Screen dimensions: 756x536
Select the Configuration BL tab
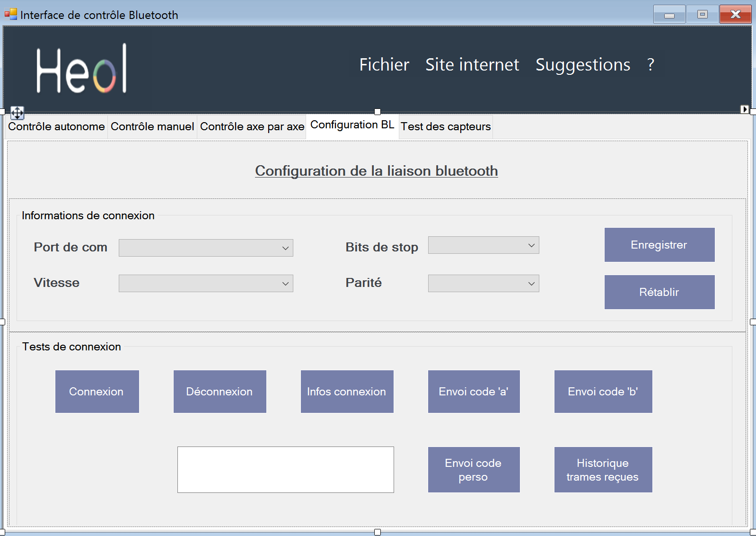pyautogui.click(x=352, y=125)
